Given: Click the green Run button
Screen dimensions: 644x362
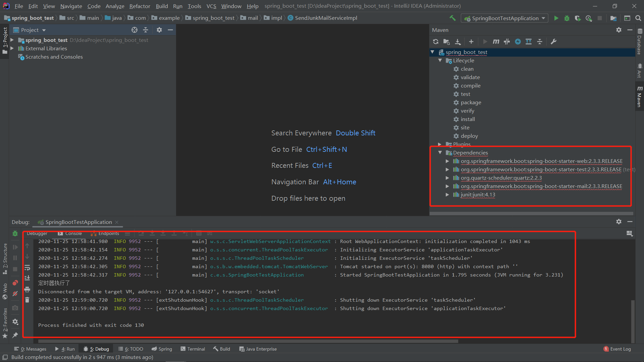Looking at the screenshot, I should point(556,18).
